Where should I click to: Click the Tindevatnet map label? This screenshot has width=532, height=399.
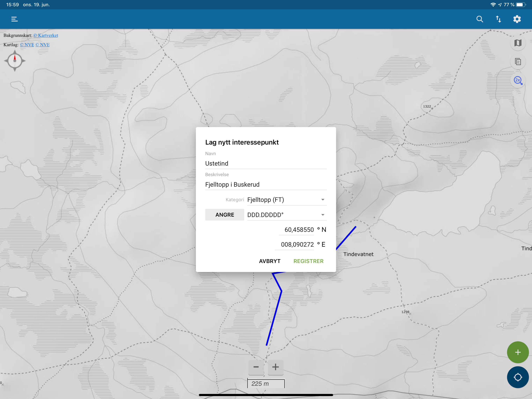click(x=358, y=254)
